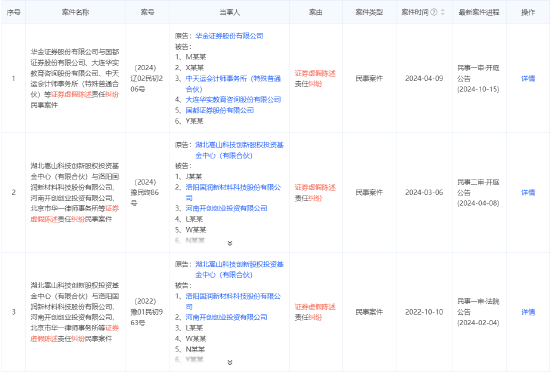Open defendant link 国都证券股份有限公司
Screen dimensions: 550x375
tap(220, 110)
